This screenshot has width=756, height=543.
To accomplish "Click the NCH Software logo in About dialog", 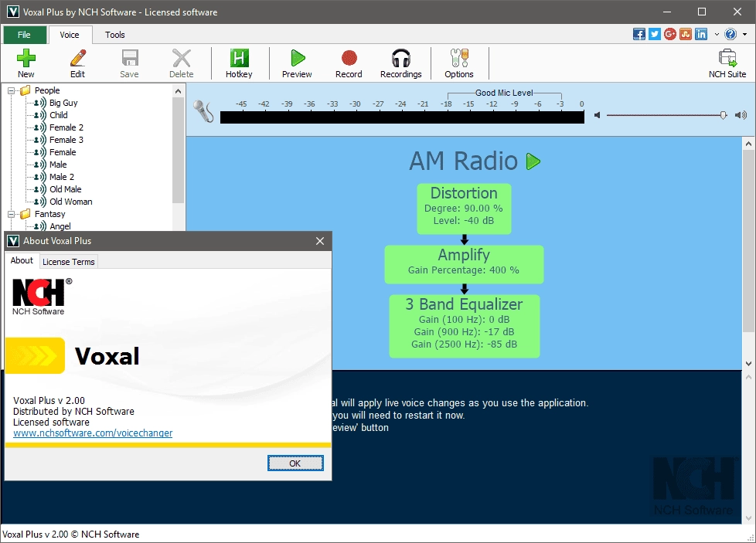I will tap(42, 297).
